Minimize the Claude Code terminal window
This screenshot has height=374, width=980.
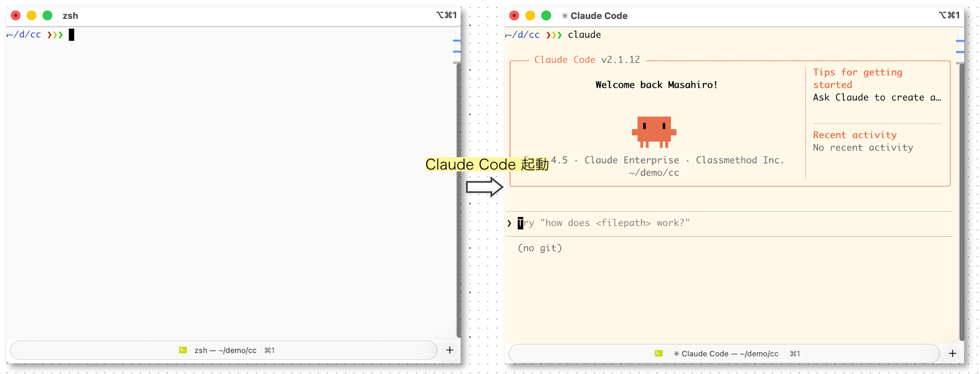coord(530,16)
